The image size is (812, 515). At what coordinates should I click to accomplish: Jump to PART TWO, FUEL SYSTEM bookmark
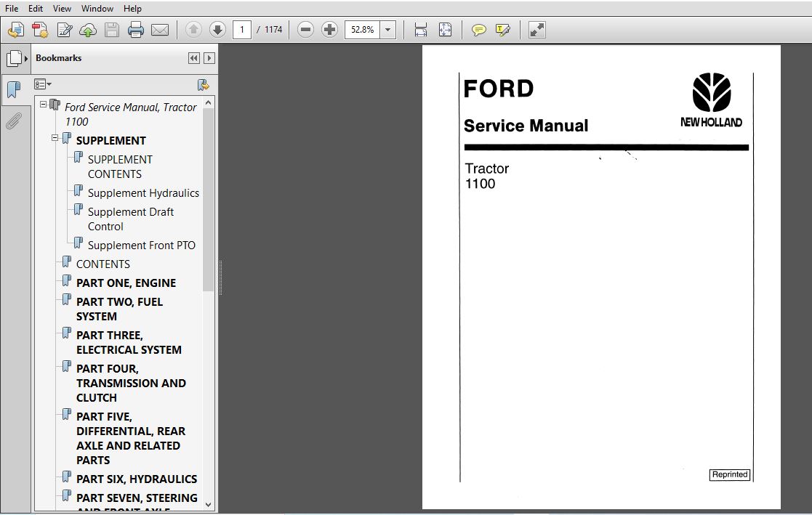click(119, 309)
